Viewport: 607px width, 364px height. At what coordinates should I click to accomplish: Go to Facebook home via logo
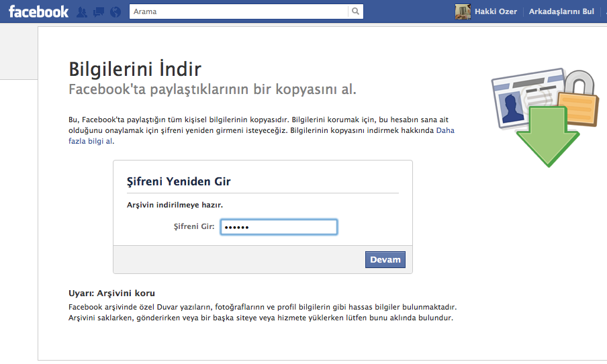(x=38, y=11)
